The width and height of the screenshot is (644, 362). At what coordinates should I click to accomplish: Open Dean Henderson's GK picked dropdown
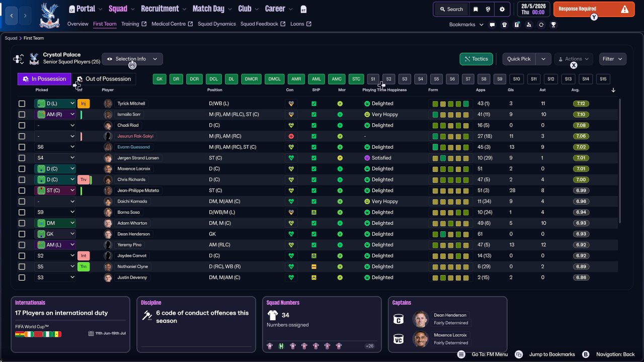55,234
